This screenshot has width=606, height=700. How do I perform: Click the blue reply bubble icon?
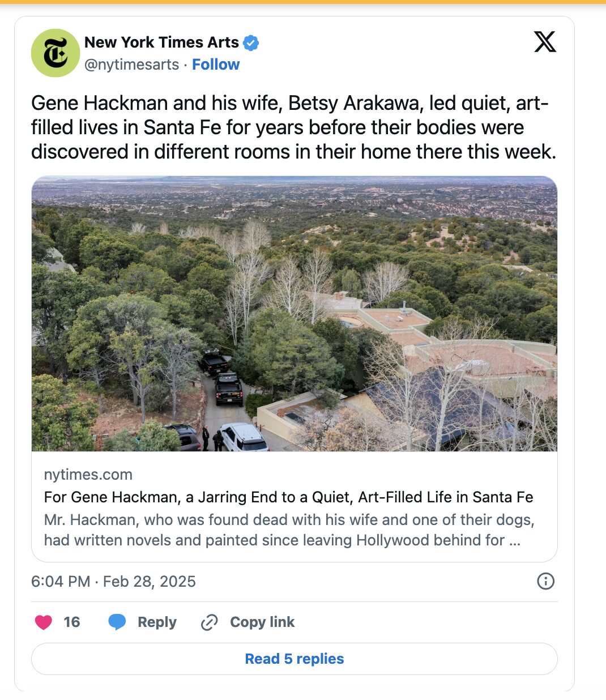pos(117,622)
